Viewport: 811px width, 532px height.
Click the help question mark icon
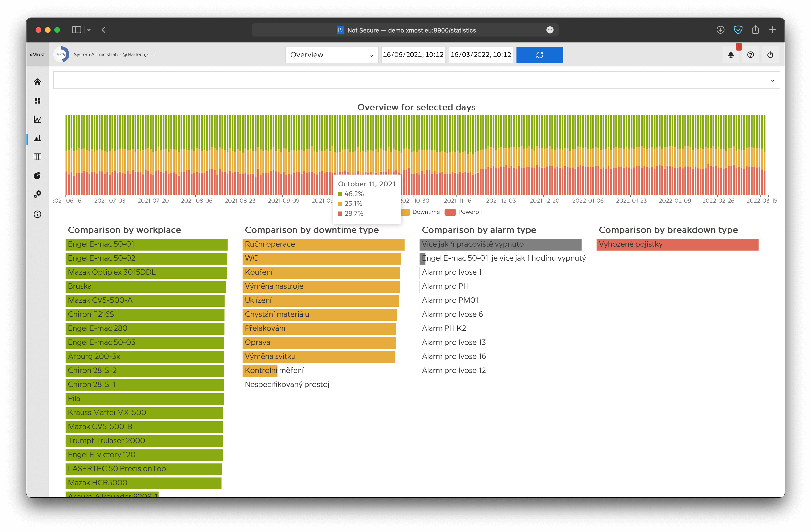(x=750, y=55)
